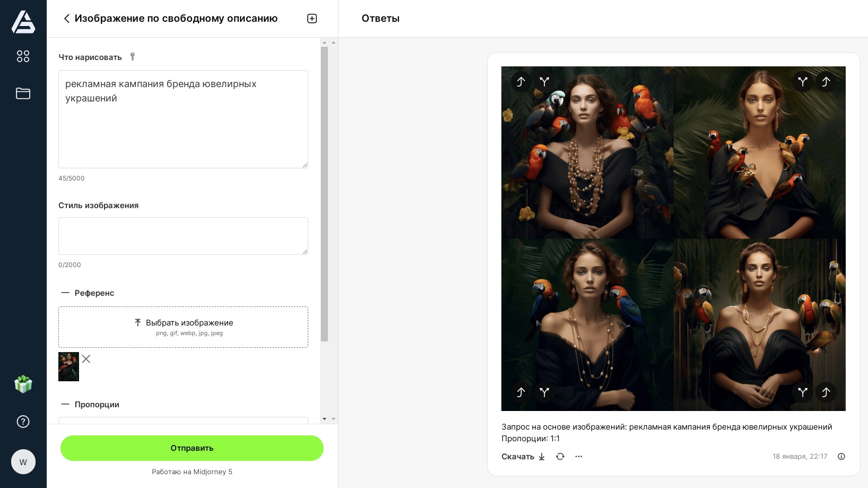Viewport: 868px width, 488px height.
Task: Click the Работаю на Midjorney 5 text
Action: [192, 472]
